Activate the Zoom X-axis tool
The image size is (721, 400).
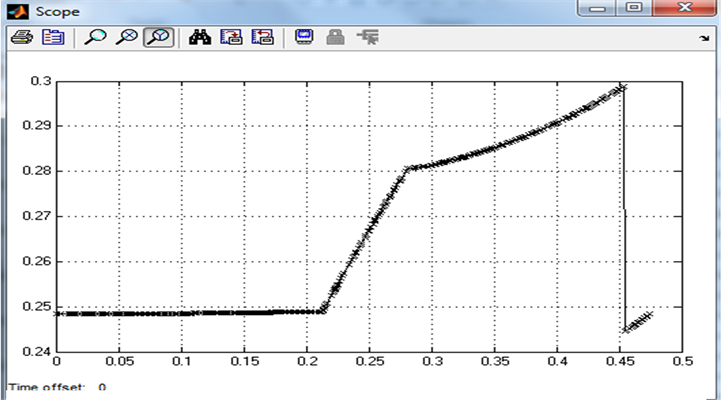[x=127, y=38]
